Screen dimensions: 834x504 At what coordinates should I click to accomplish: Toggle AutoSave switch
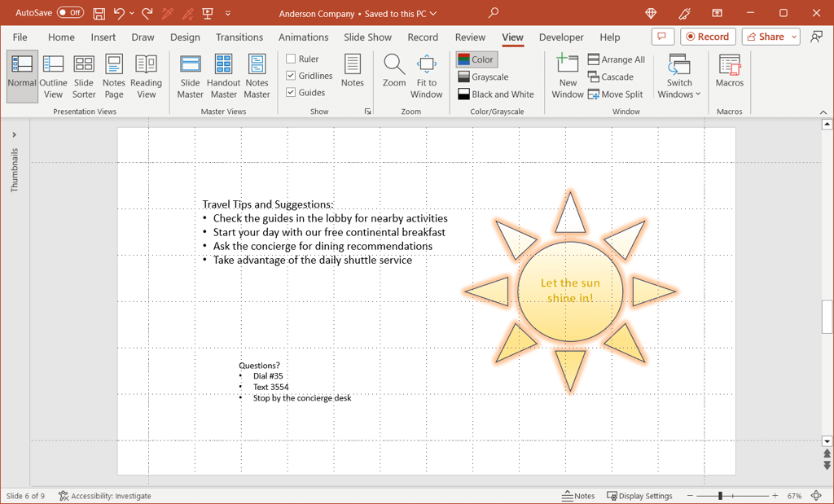70,13
